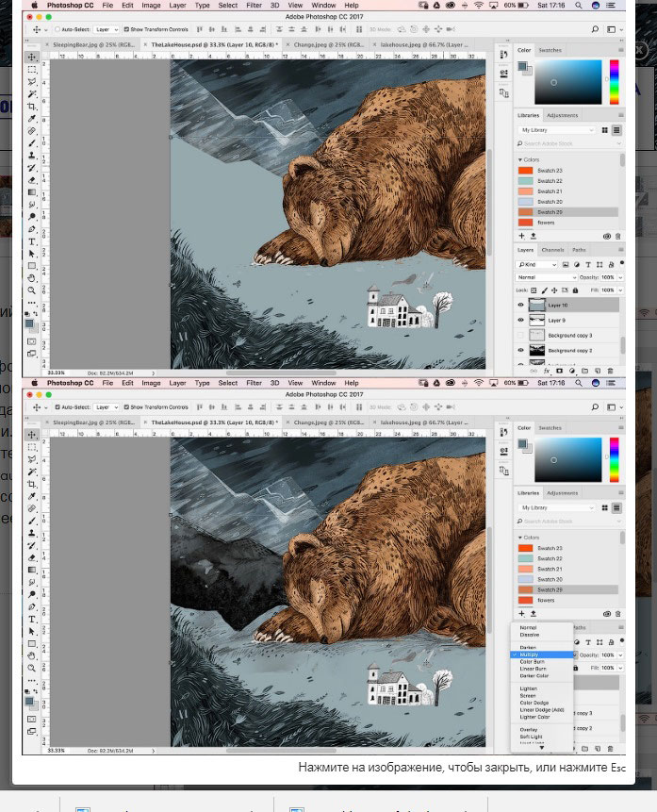Create a new group folder in upper Layers panel
This screenshot has width=657, height=812.
coord(584,371)
